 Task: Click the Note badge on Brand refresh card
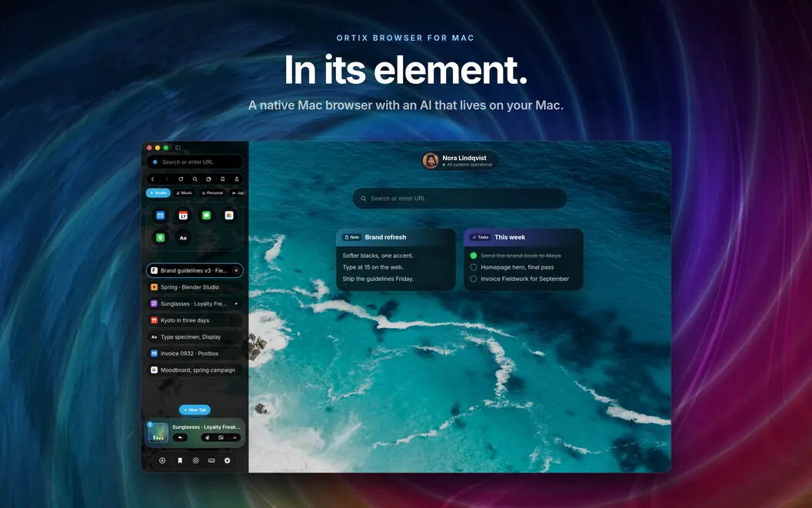[x=352, y=237]
